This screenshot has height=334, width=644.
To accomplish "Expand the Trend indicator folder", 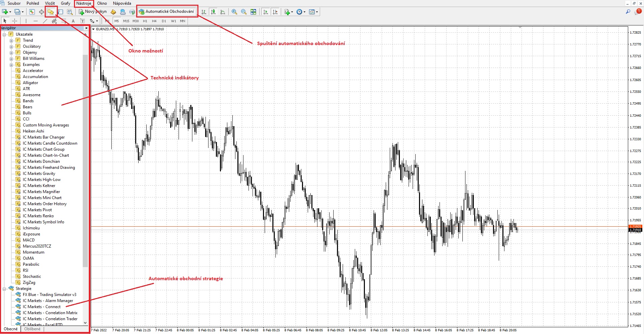I will (11, 41).
